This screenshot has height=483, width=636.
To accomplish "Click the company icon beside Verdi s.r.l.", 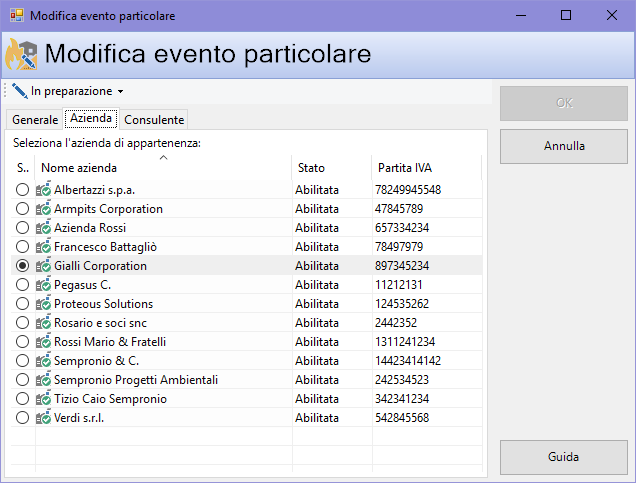I will tap(43, 418).
